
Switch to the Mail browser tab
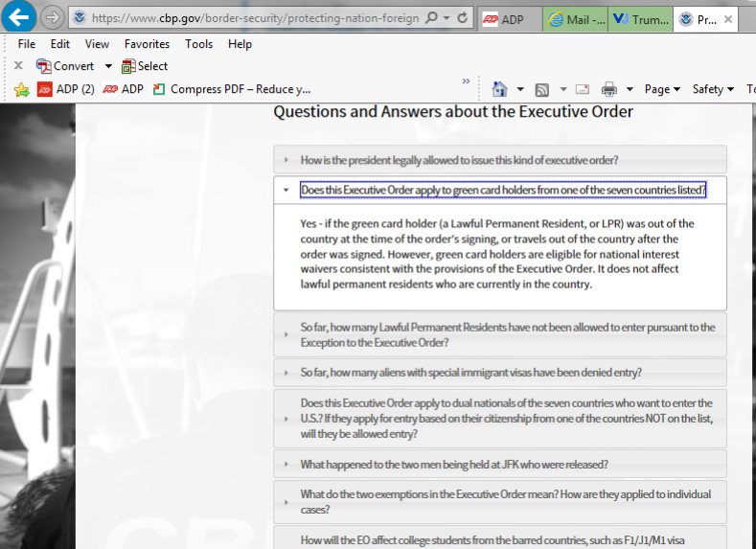click(575, 19)
